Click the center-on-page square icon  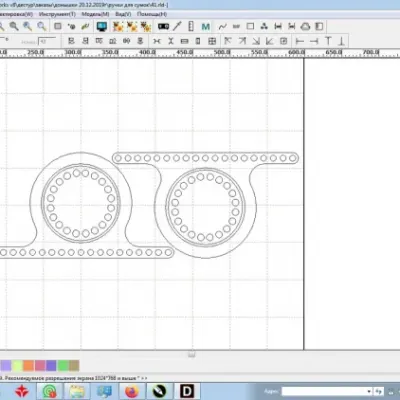point(284,41)
